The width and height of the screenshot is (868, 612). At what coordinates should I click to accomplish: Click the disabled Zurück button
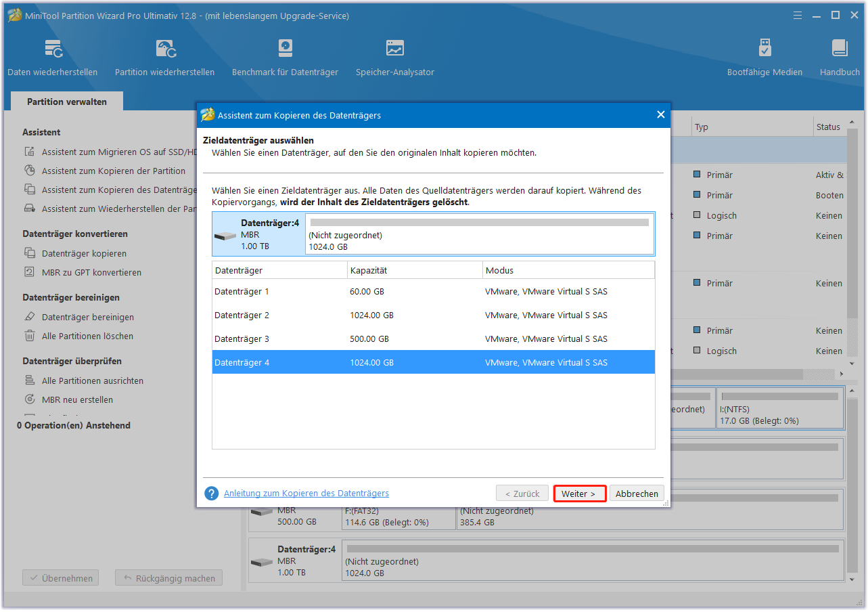point(522,494)
